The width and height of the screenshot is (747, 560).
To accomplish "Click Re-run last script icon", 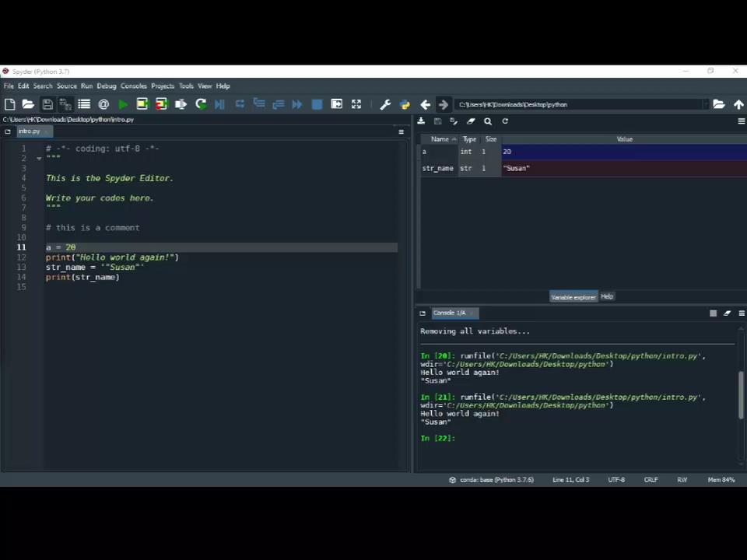I will point(201,104).
